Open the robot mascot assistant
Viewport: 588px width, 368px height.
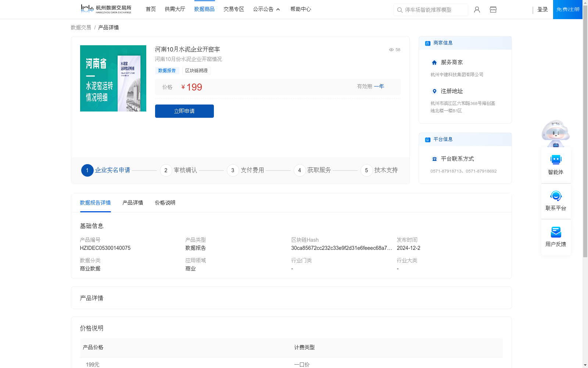pos(556,133)
